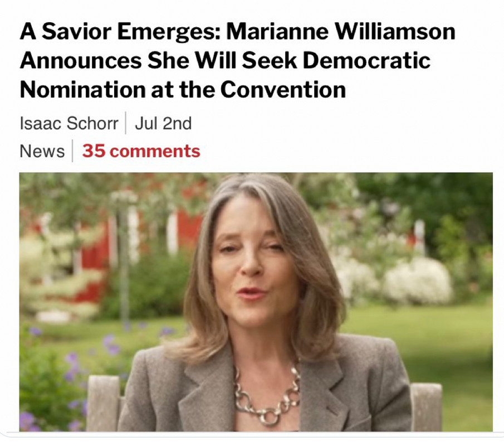Open the 35 comments section

coord(141,151)
